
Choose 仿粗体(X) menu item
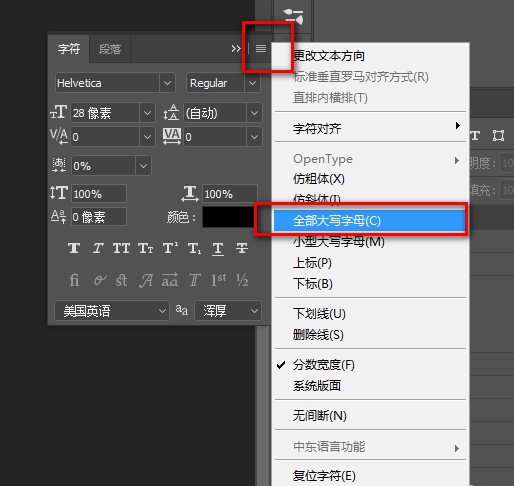[369, 179]
